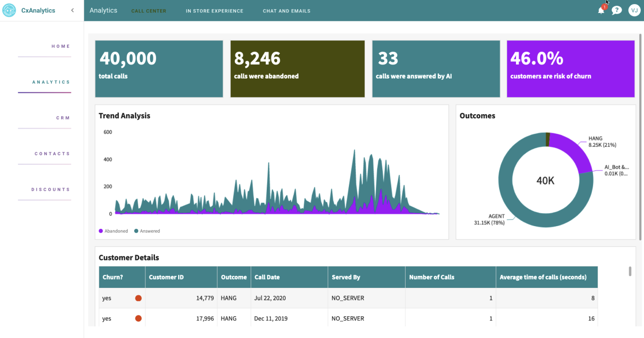
Task: Open CRM from the sidebar
Action: (x=63, y=118)
